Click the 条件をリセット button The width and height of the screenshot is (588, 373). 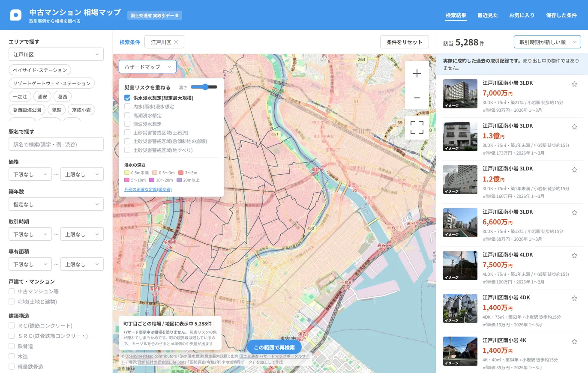[x=405, y=42]
